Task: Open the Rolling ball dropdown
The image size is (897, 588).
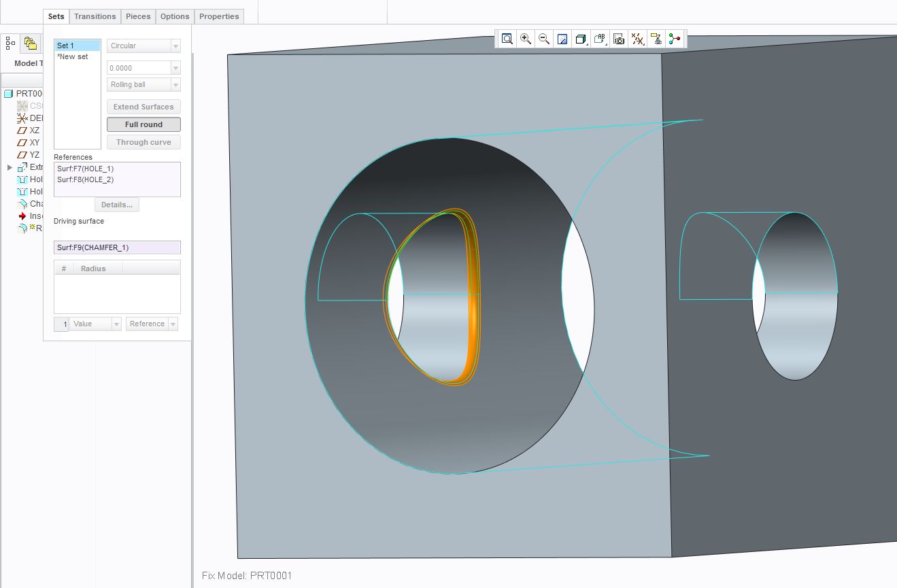Action: click(x=143, y=84)
